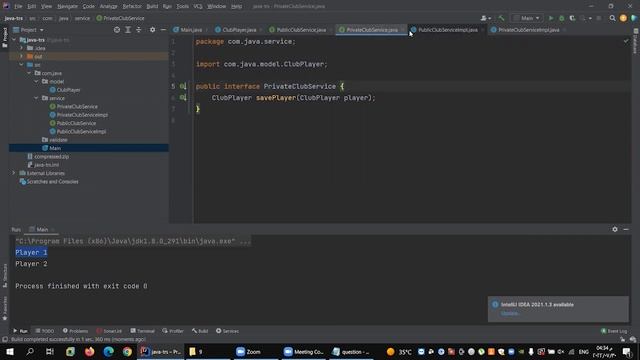Click the gutter implementation marker on line 6

[x=183, y=98]
